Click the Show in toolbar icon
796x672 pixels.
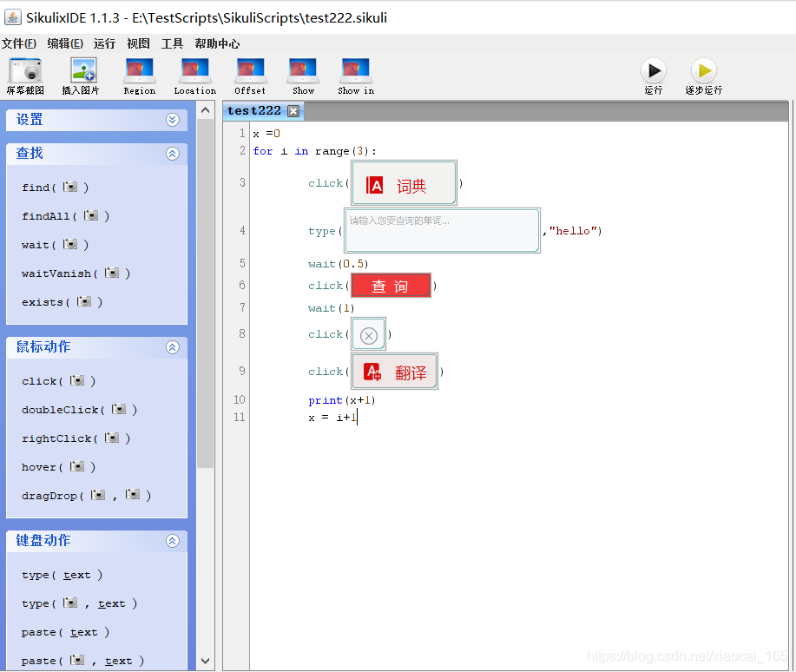click(355, 70)
